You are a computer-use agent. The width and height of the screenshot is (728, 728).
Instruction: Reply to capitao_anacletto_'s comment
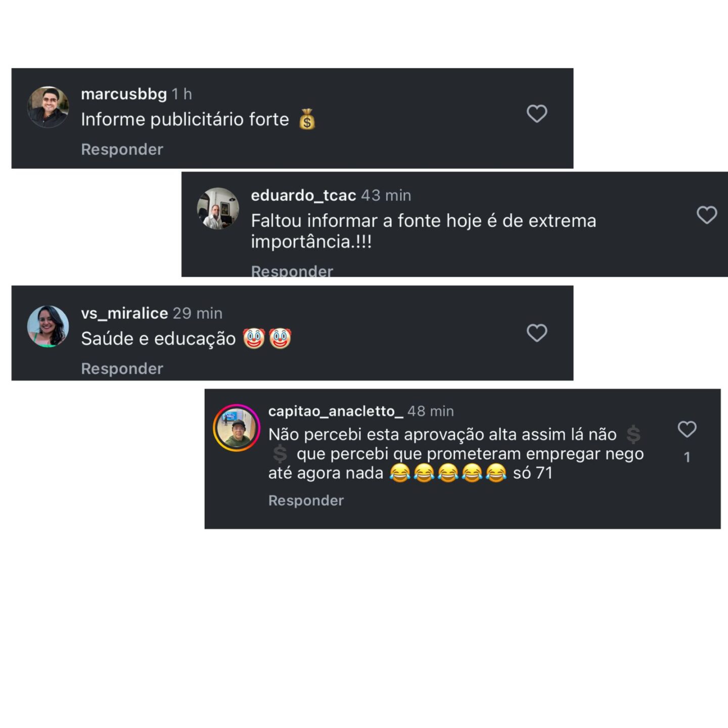pos(306,500)
